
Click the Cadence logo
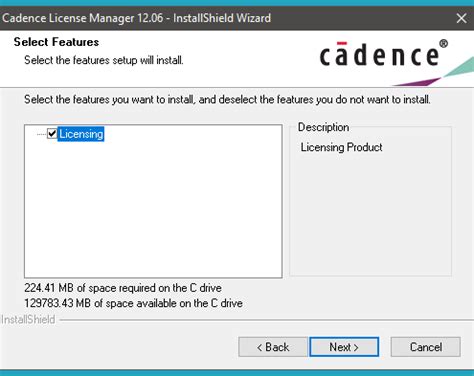click(x=383, y=54)
